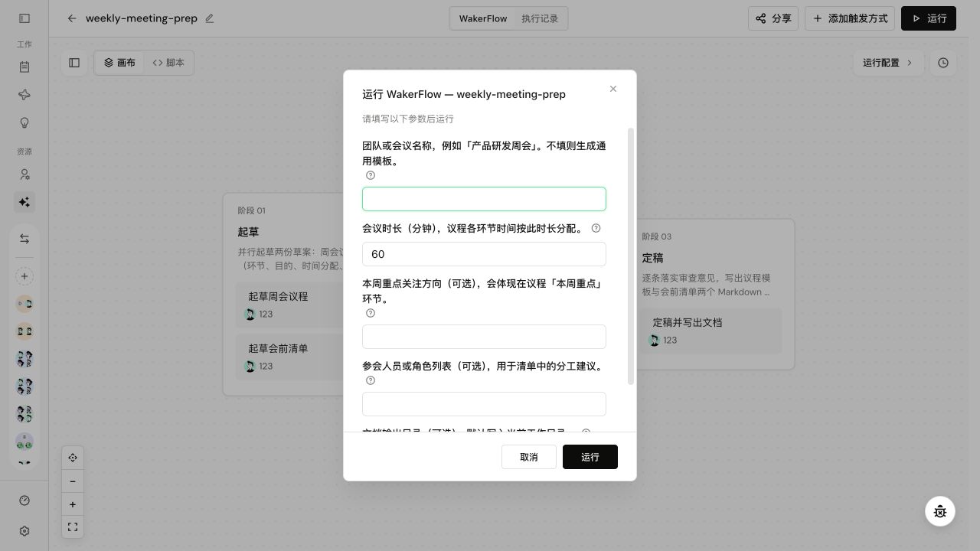Open the gauge dashboard icon in the sidebar
The image size is (980, 551).
[24, 500]
